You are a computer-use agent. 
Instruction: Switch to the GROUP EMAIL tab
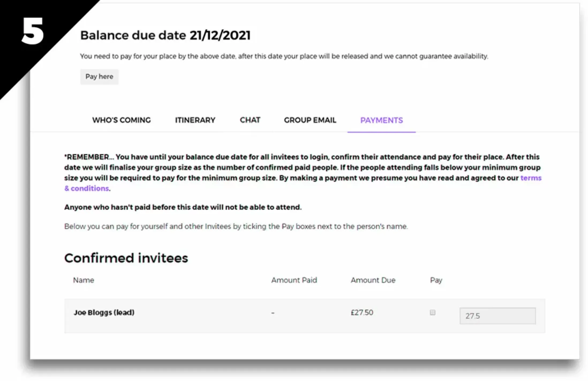tap(310, 120)
